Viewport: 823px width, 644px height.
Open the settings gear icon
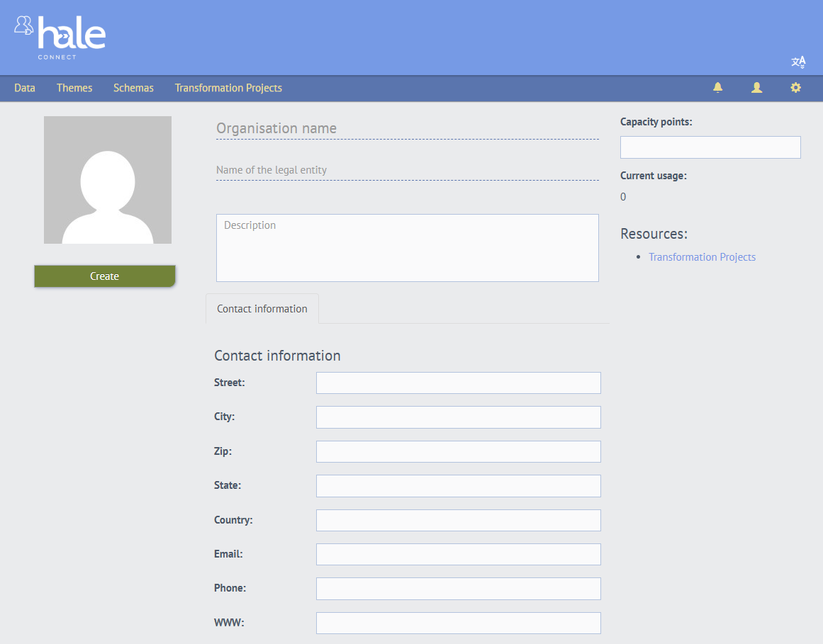[795, 88]
